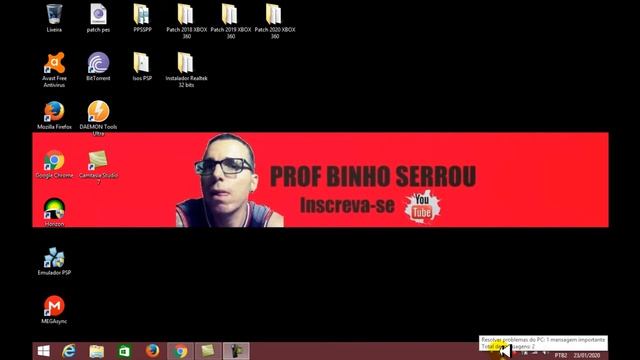Open Firefox from the taskbar
This screenshot has height=360, width=640.
pyautogui.click(x=153, y=351)
